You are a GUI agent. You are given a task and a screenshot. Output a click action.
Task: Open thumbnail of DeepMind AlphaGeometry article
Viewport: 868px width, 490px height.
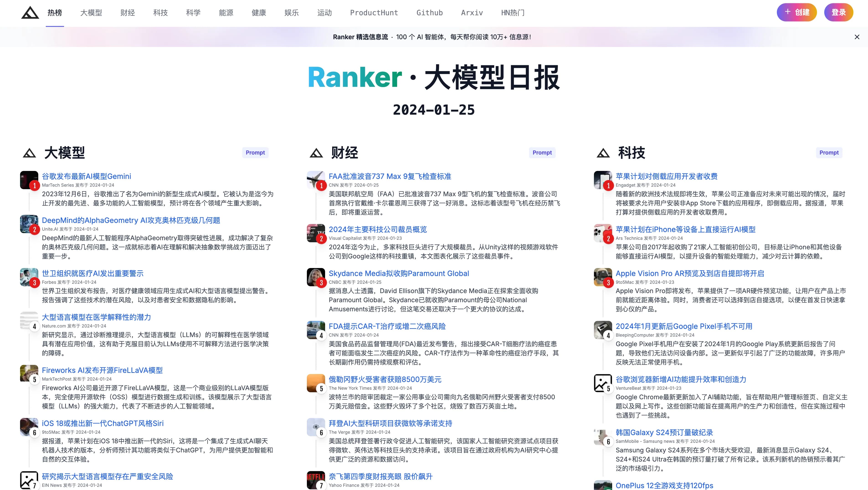(29, 224)
